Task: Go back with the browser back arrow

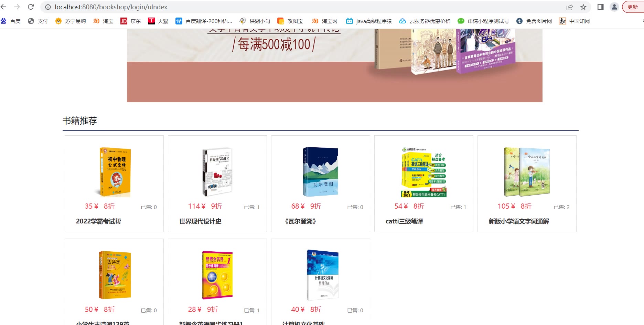Action: click(x=3, y=7)
